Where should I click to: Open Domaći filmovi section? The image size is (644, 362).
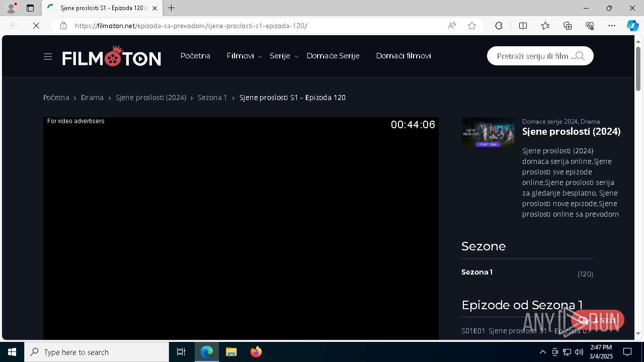coord(404,56)
